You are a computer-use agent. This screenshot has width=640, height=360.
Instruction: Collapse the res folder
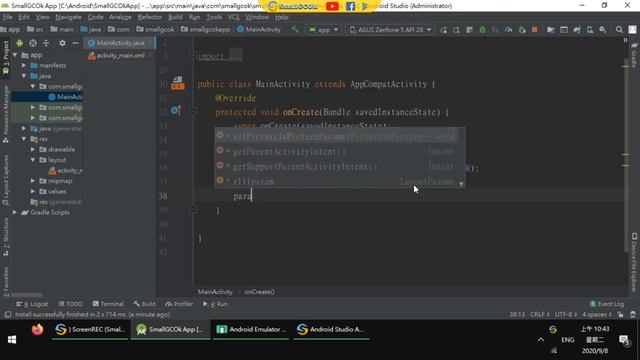[x=24, y=139]
